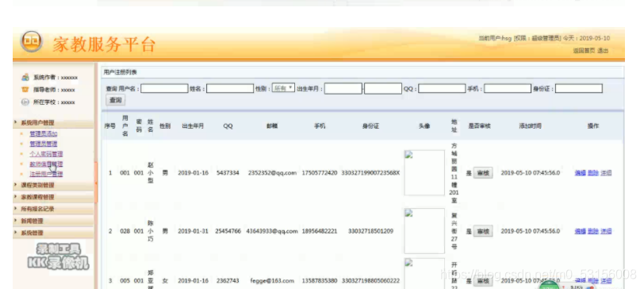Click the 手机 column header
Viewport: 644px width, 289px height.
click(320, 126)
